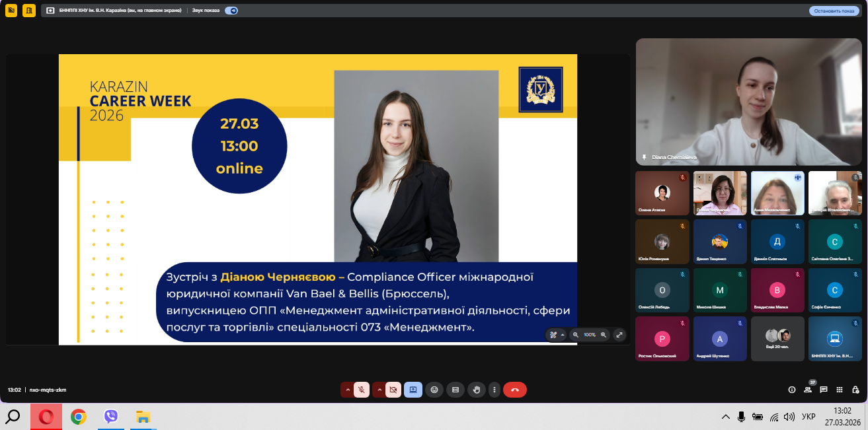Toggle the presentation audio switch
The image size is (868, 430).
pyautogui.click(x=231, y=11)
